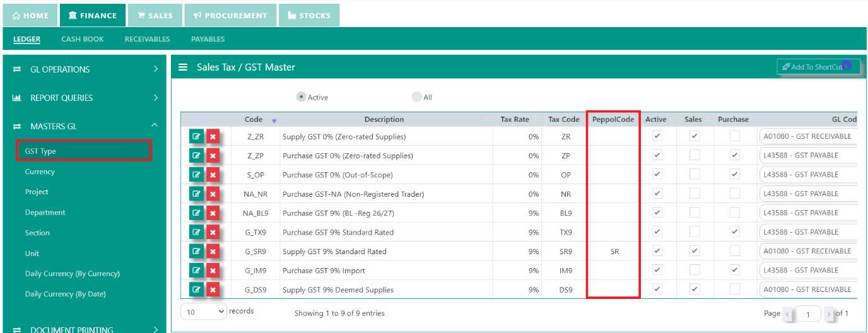Open the PAYABLES submenu
This screenshot has height=333, width=868.
[x=208, y=39]
